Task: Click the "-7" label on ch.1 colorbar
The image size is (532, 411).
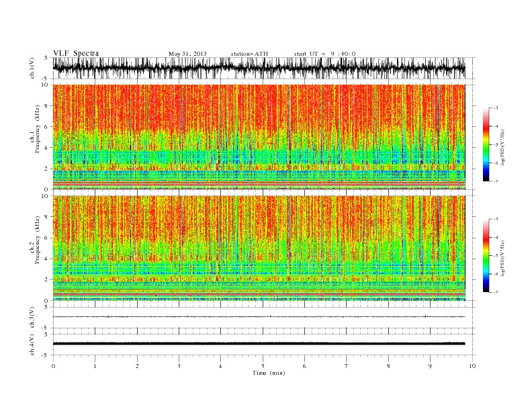Action: click(495, 181)
